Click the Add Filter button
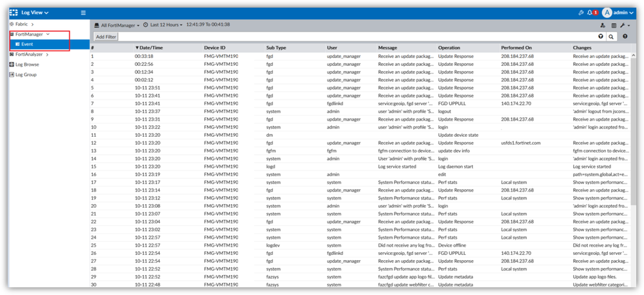644x295 pixels. pos(106,37)
